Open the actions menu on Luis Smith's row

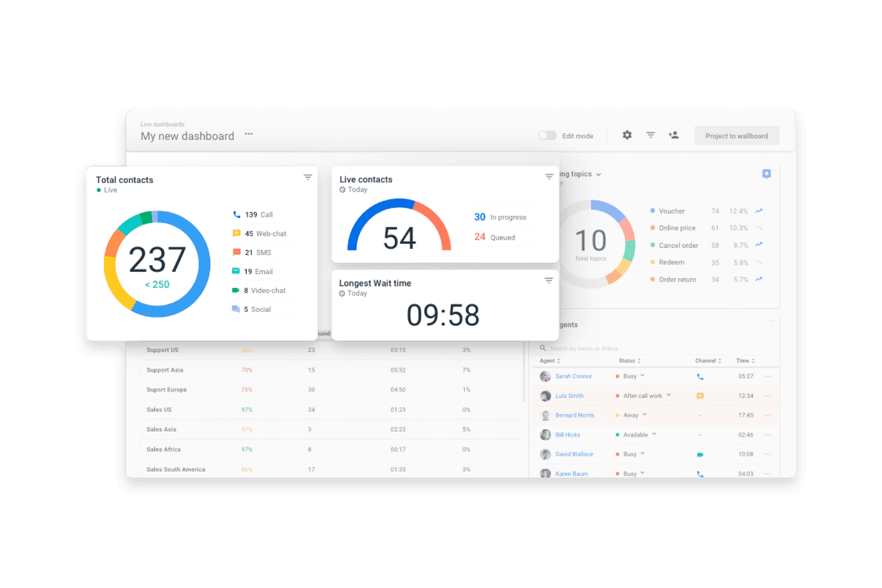[767, 396]
